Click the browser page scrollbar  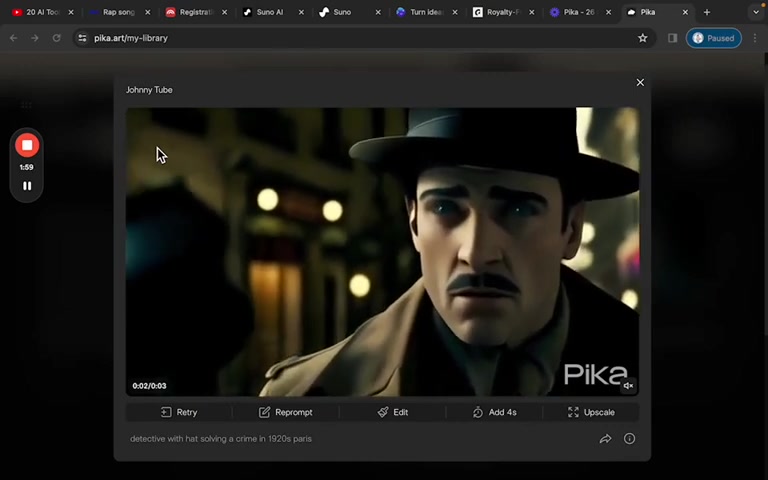[765, 193]
